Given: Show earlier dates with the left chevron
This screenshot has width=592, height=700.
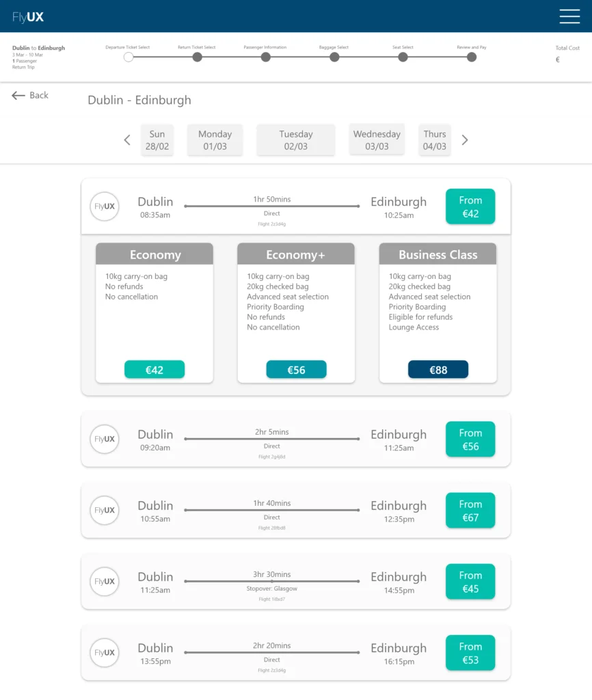Looking at the screenshot, I should pos(127,140).
